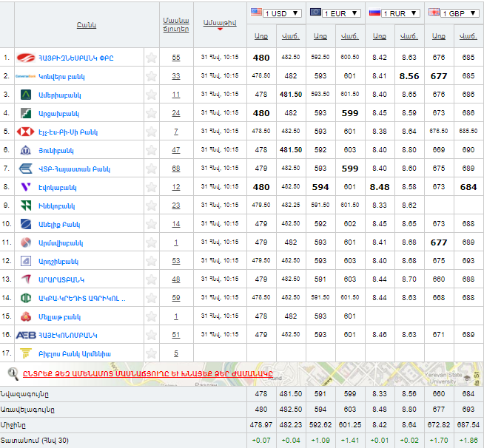484x448 pixels.
Task: Click the Russian flag icon
Action: pyautogui.click(x=374, y=13)
